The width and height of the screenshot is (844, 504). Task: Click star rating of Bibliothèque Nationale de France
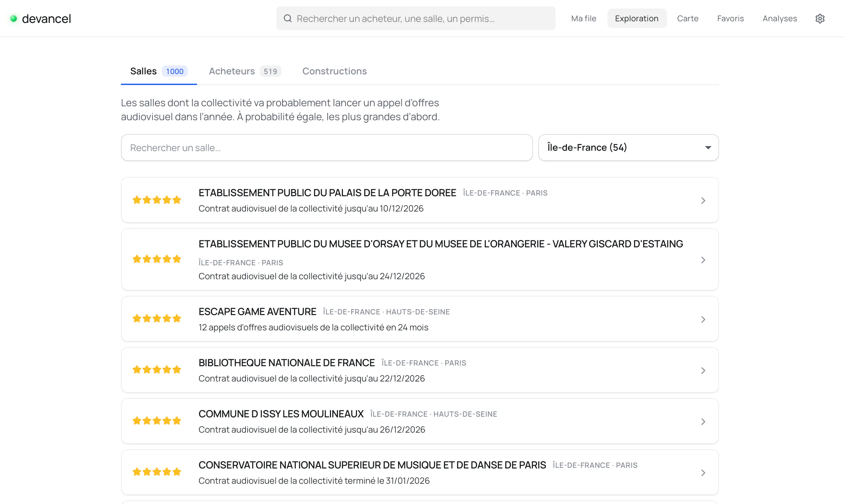click(x=157, y=370)
